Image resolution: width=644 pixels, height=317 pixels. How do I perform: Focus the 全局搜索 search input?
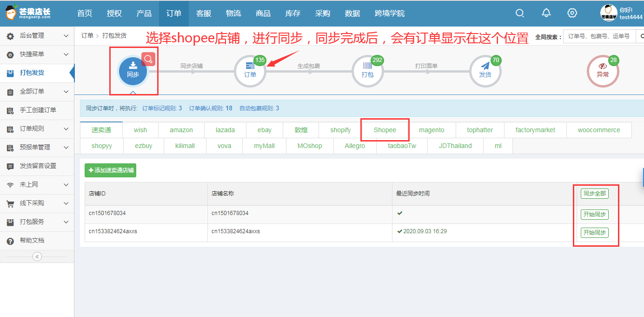599,36
